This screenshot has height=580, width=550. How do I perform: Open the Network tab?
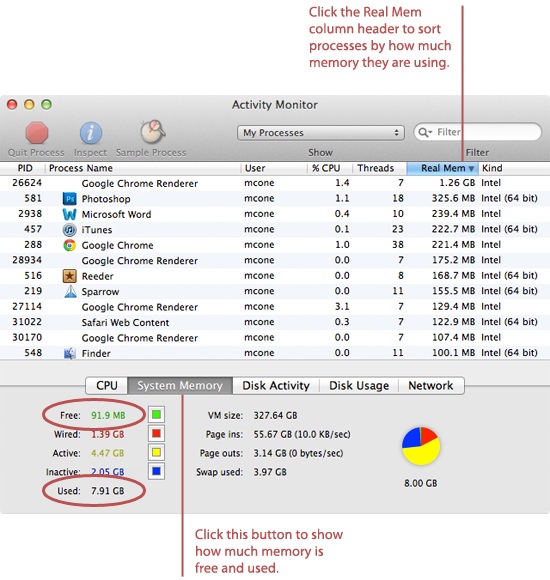pyautogui.click(x=431, y=385)
